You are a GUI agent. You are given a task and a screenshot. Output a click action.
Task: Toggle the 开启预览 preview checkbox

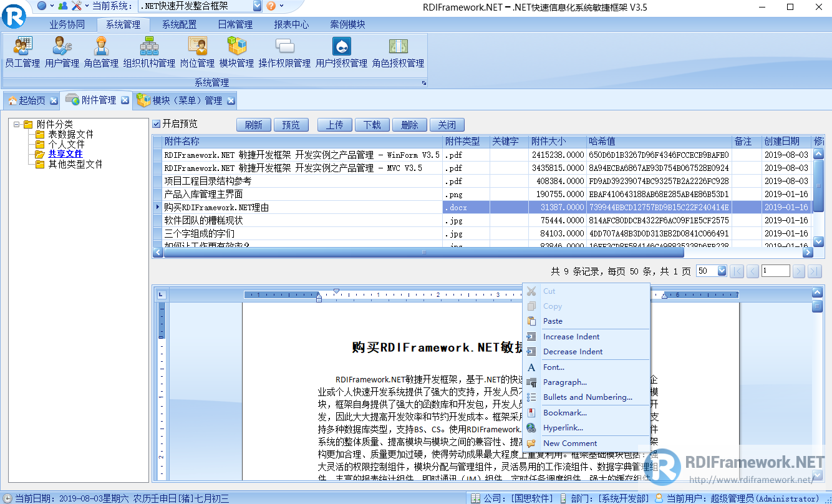[155, 124]
